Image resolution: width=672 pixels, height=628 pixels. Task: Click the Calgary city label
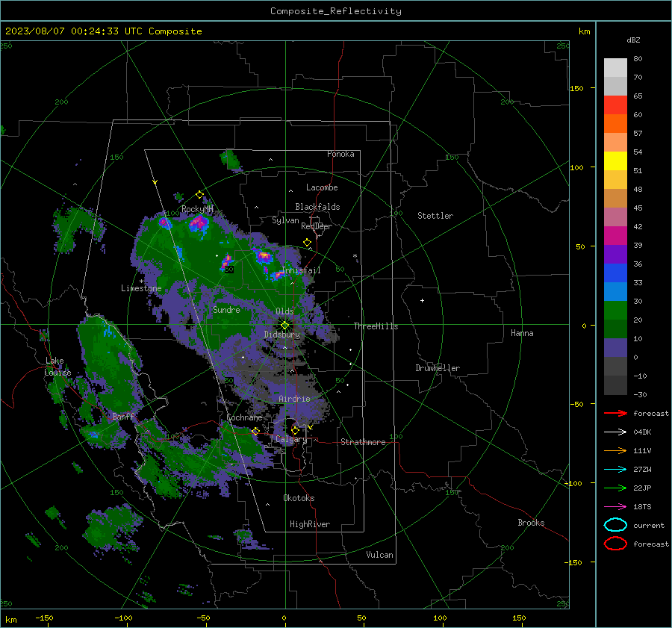[x=291, y=439]
